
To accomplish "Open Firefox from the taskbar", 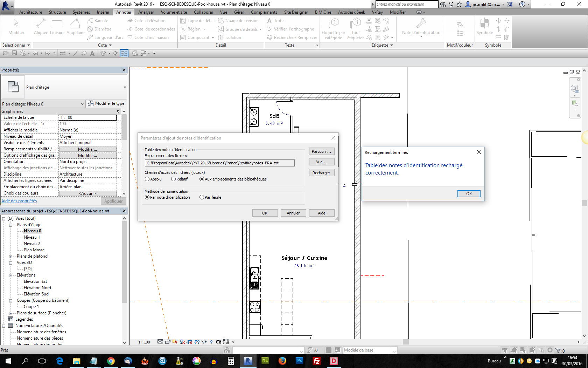I will click(282, 361).
